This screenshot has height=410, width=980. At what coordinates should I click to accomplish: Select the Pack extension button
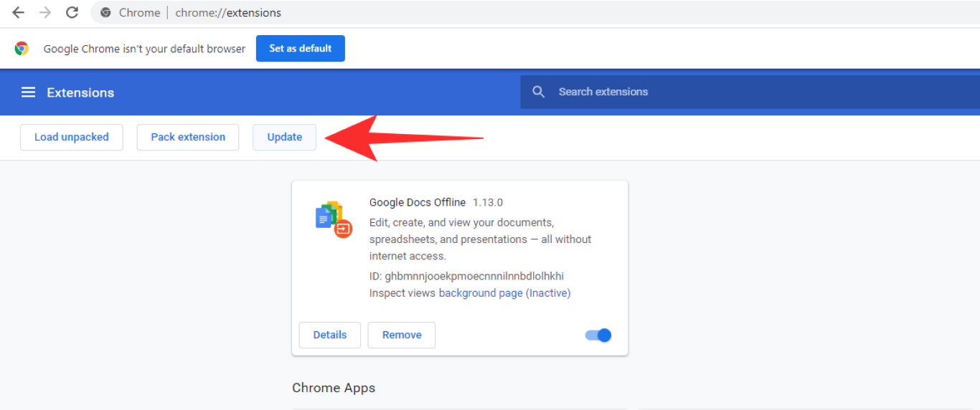click(188, 137)
